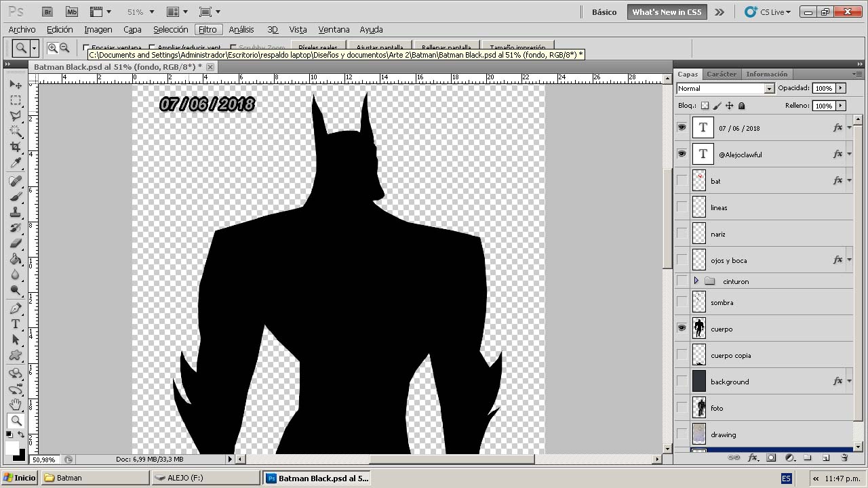Launch Adobe Bridge from the top bar
Image resolution: width=868 pixels, height=488 pixels.
click(x=47, y=12)
